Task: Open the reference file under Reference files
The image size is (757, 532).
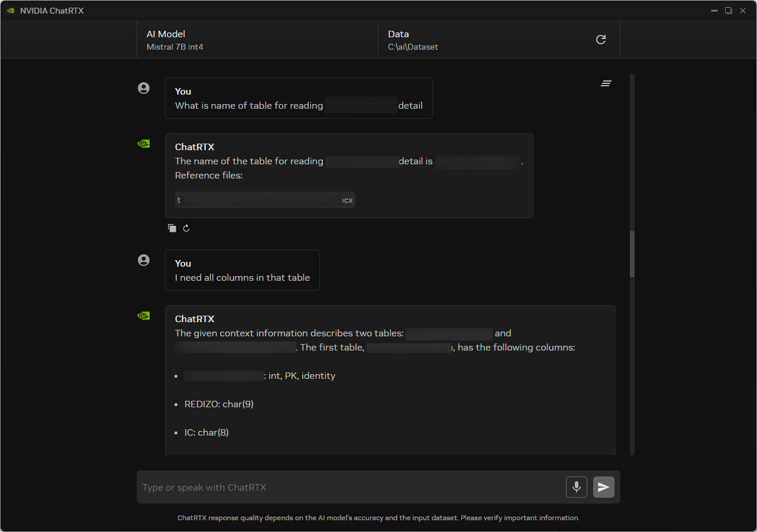Action: (x=265, y=200)
